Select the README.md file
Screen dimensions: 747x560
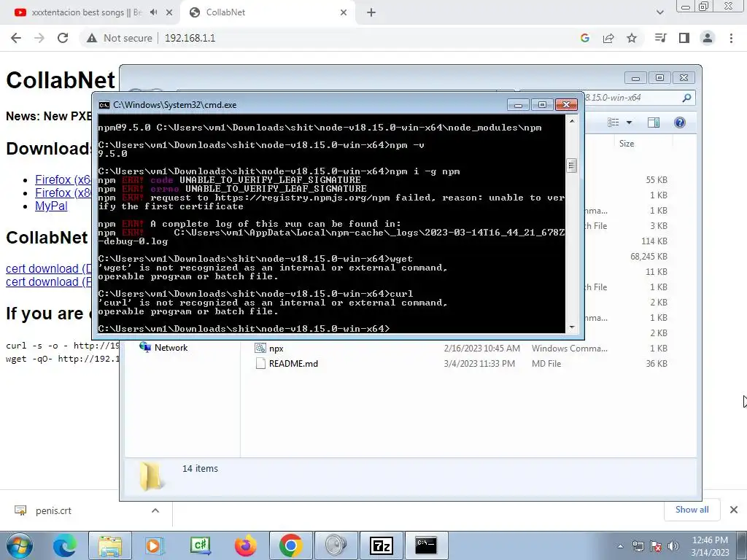pyautogui.click(x=293, y=364)
